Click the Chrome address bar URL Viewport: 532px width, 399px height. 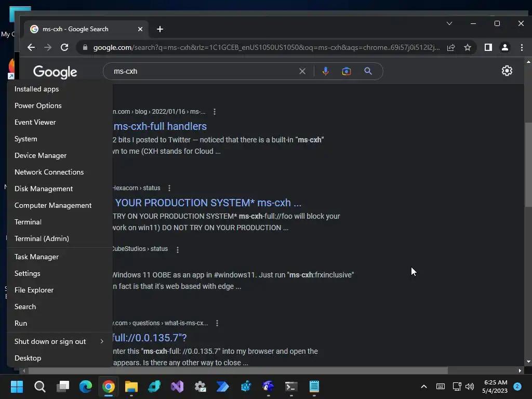point(267,47)
